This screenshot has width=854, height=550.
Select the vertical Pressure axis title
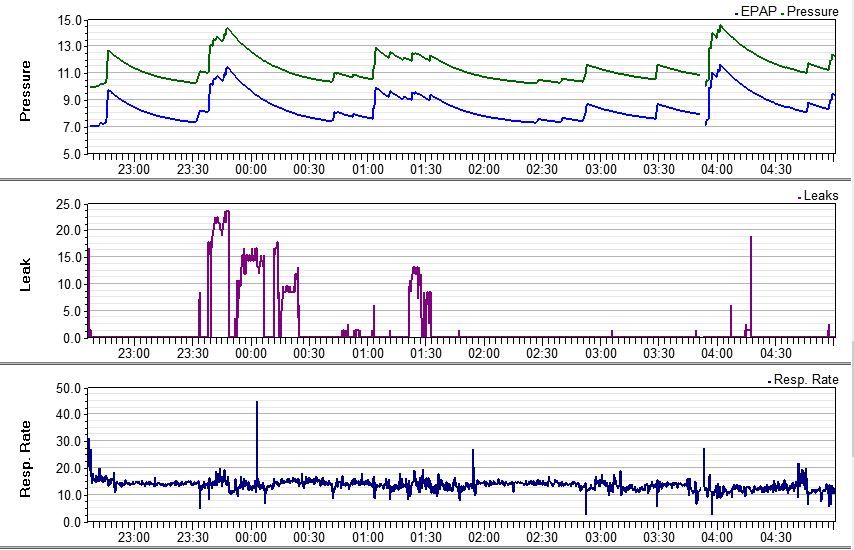pos(27,91)
